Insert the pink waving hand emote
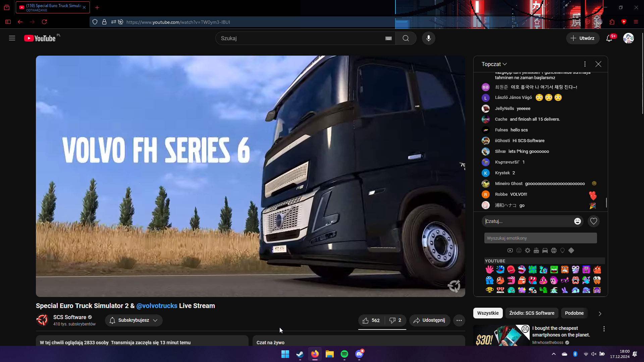The height and width of the screenshot is (362, 644). pyautogui.click(x=490, y=269)
